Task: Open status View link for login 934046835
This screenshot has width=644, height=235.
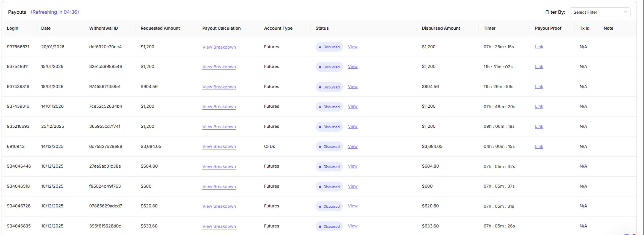Action: 352,226
